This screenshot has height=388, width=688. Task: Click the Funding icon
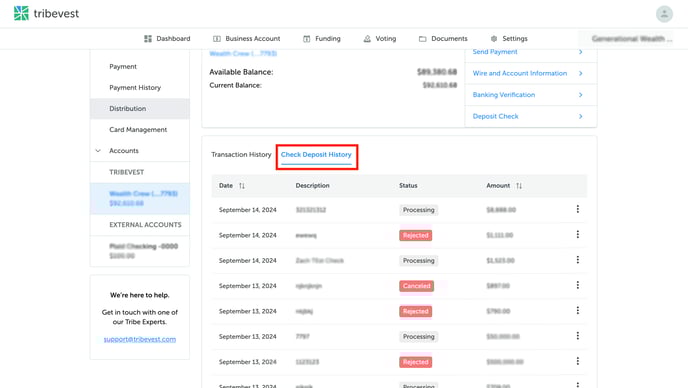point(307,39)
